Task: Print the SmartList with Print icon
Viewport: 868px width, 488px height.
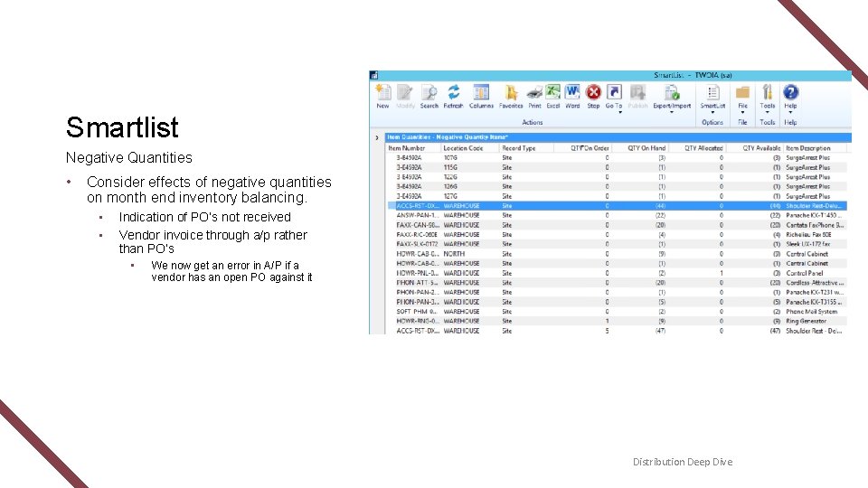Action: click(534, 92)
